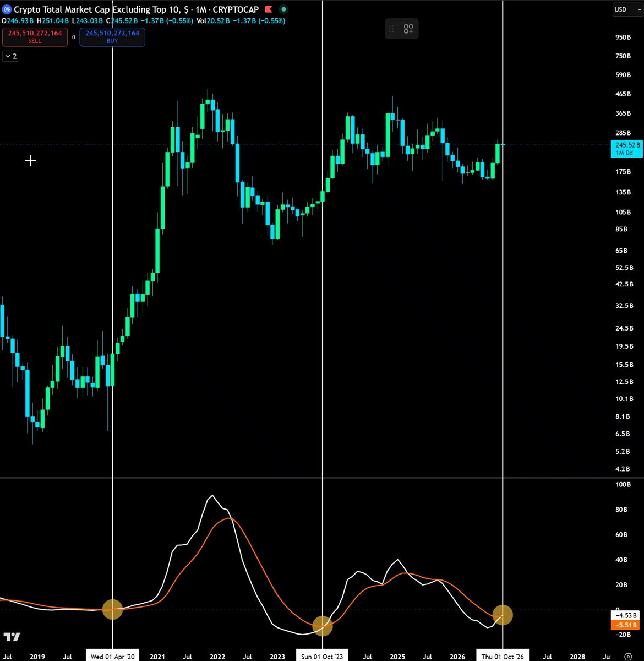Screen dimensions: 644x661
Task: Click the high value 251.04 B
Action: click(x=56, y=21)
